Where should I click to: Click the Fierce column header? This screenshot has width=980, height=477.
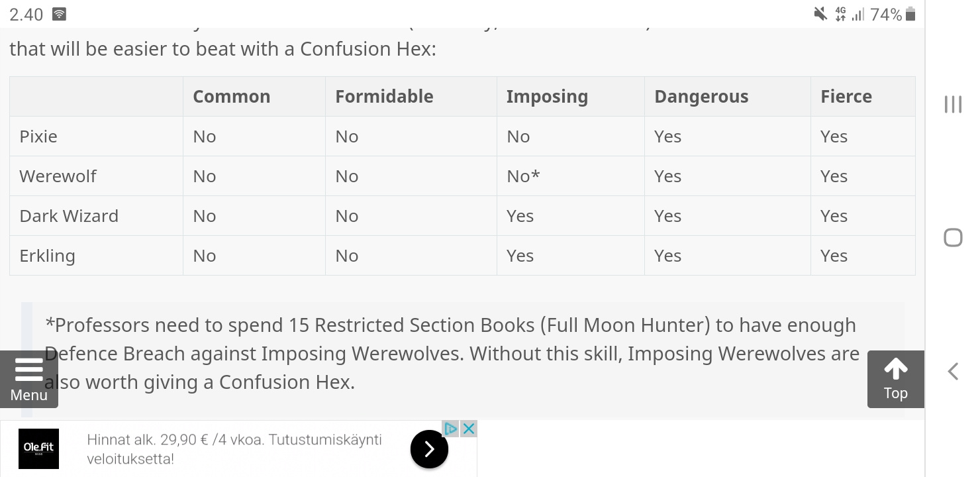click(846, 97)
